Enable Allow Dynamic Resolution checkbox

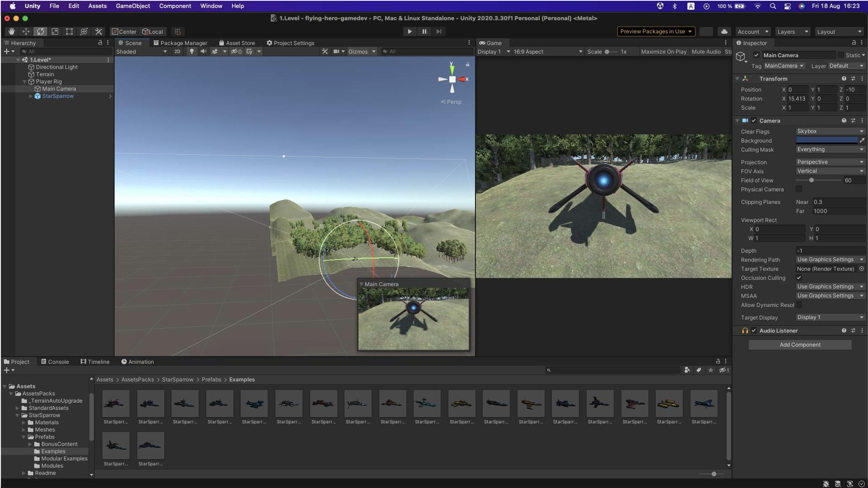[799, 305]
